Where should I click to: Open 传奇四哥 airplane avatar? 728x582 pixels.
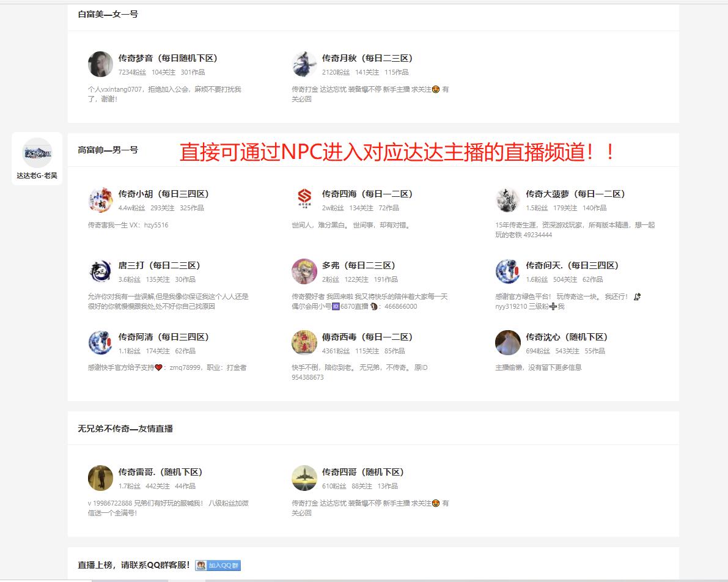click(304, 478)
